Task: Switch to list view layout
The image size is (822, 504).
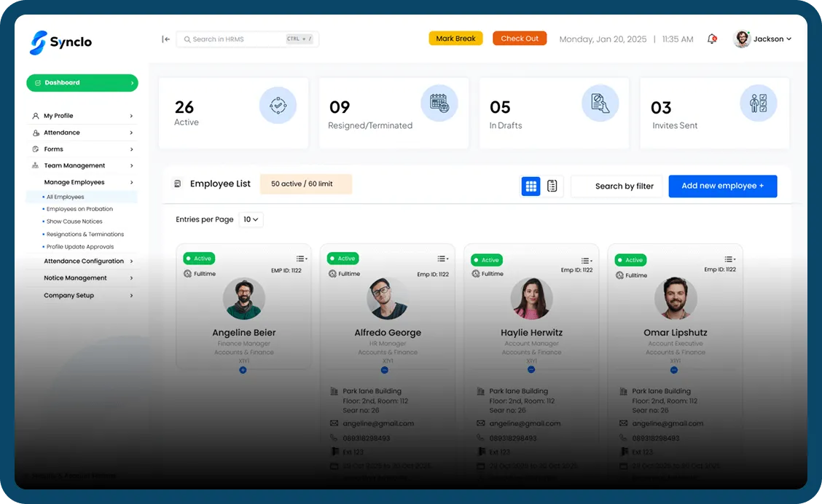Action: (x=552, y=186)
